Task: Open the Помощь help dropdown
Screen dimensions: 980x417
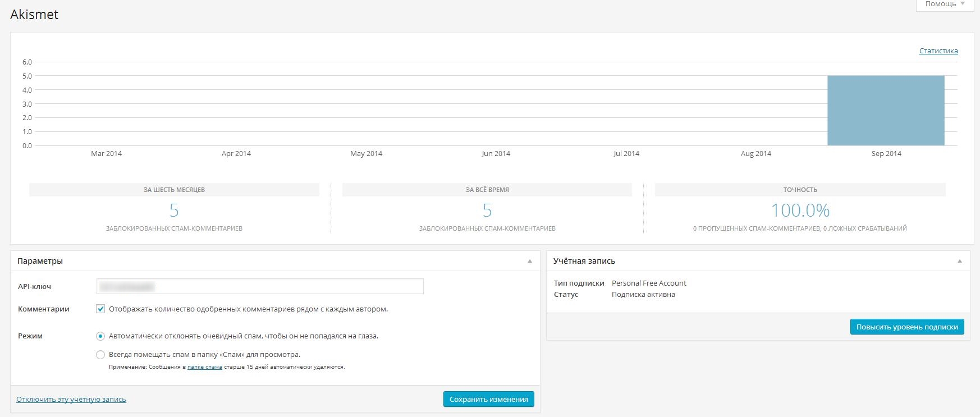Action: (x=945, y=4)
